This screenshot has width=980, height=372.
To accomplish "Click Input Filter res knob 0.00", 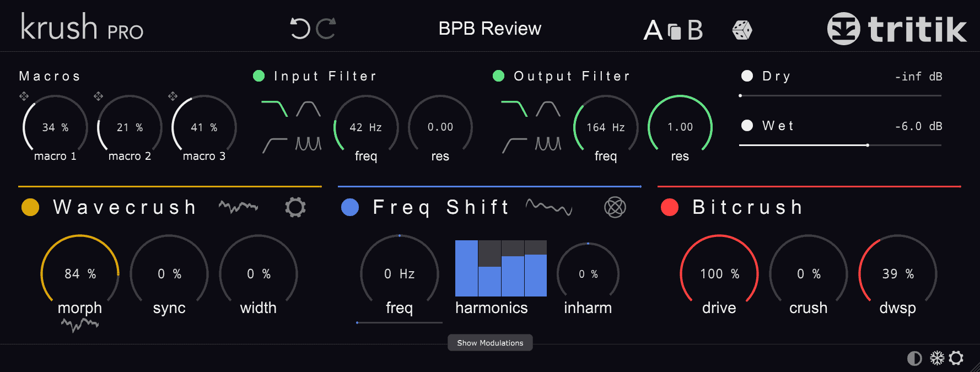I will [440, 126].
